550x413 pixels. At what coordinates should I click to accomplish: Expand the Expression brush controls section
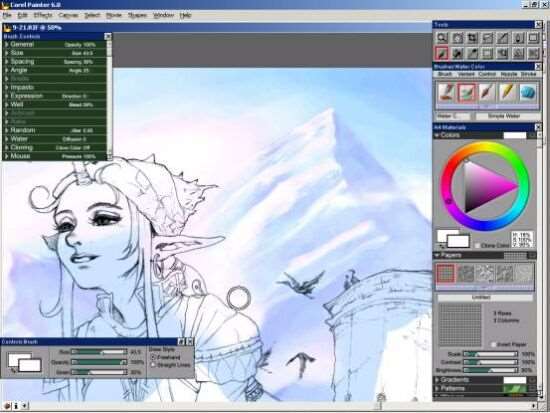[7, 96]
